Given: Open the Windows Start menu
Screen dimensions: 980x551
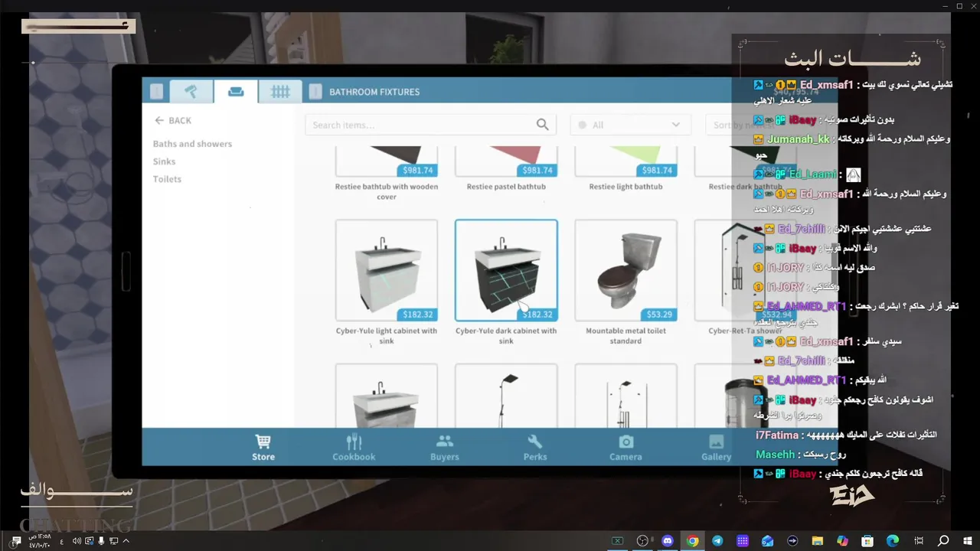Looking at the screenshot, I should click(x=968, y=541).
